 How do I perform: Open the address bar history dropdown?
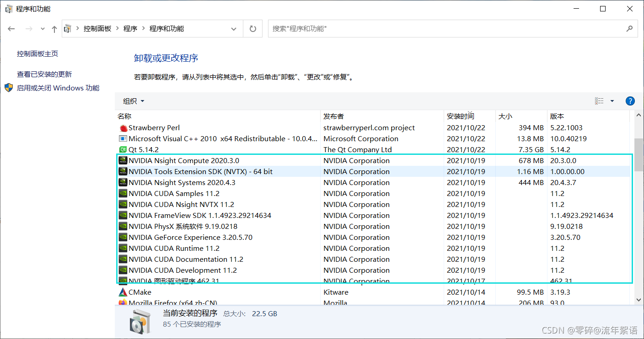tap(234, 29)
